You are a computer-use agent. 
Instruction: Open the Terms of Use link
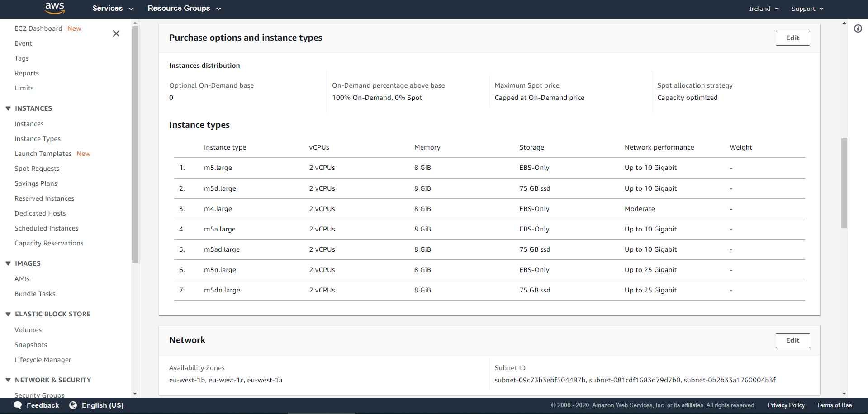[835, 405]
